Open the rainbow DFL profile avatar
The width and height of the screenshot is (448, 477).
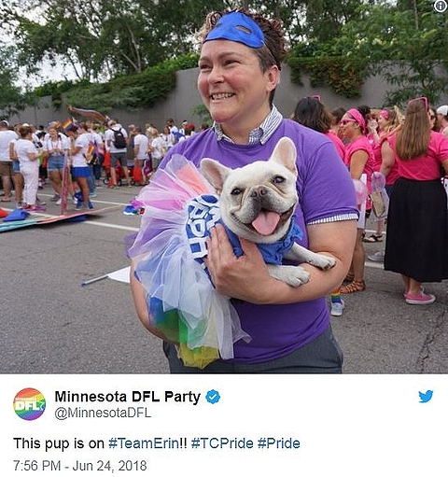pyautogui.click(x=29, y=404)
